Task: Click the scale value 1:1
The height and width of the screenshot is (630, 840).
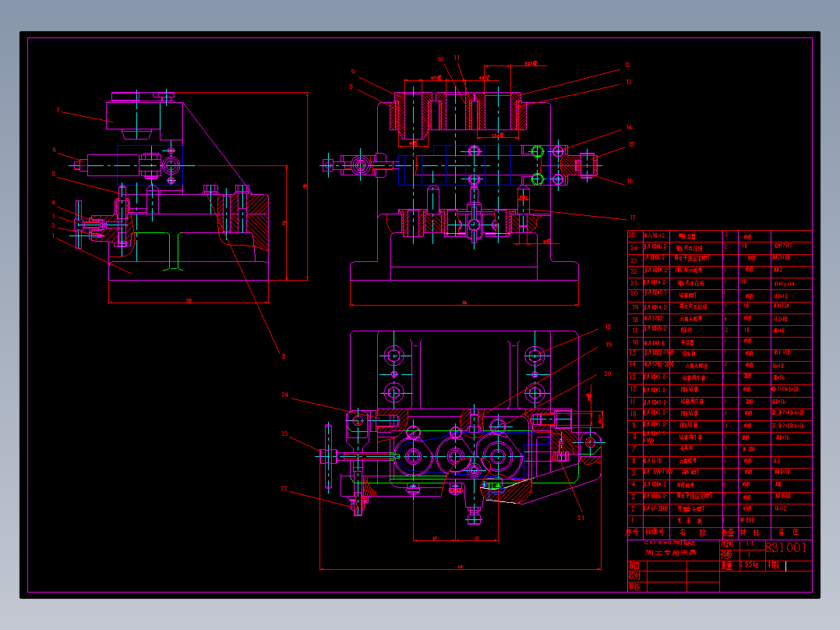Action: click(750, 543)
